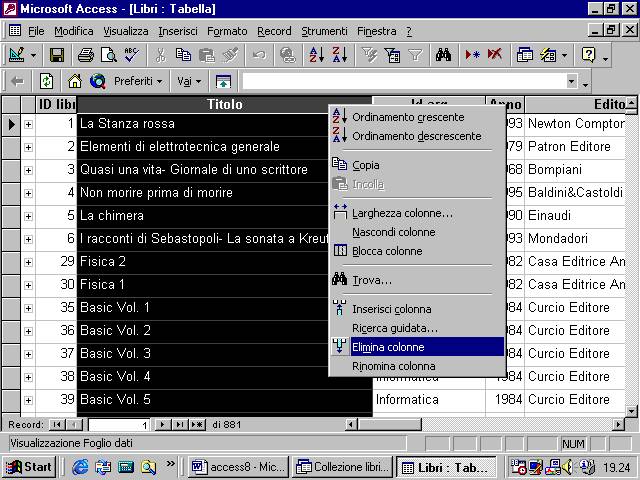Open the address box dropdown arrow
The image size is (640, 480).
572,81
